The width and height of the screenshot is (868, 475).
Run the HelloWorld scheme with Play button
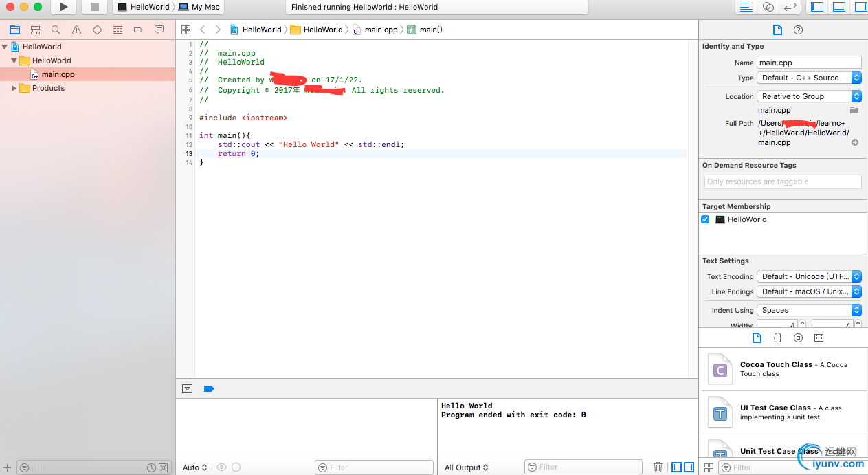tap(63, 7)
